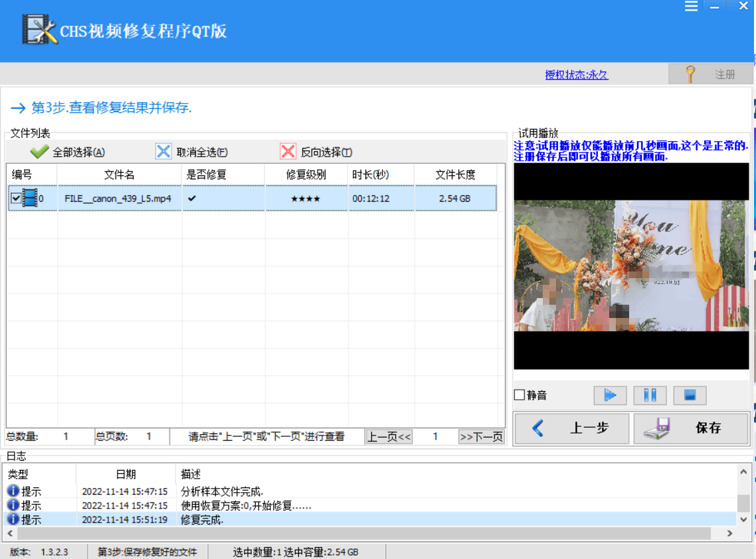756x559 pixels.
Task: Click the green checkmark 全部选择 icon
Action: 39,152
